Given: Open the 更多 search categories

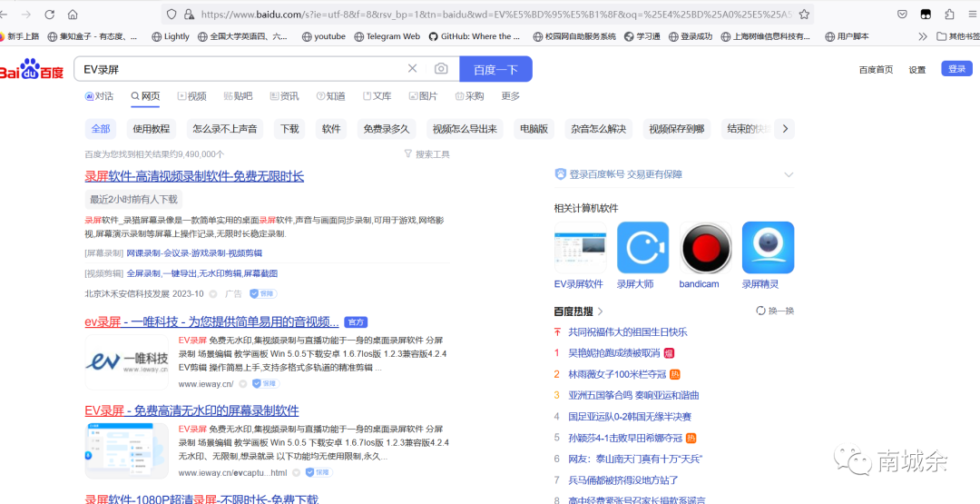Looking at the screenshot, I should (511, 96).
